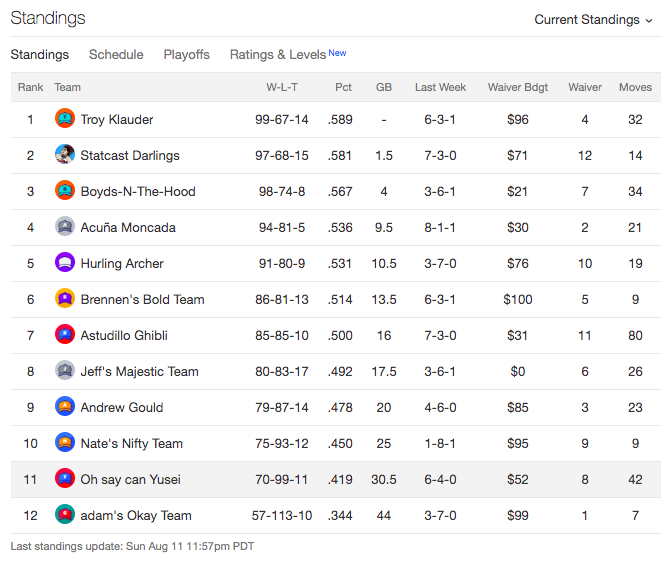669x566 pixels.
Task: Click Andrew Gould's blue avatar icon
Action: tap(65, 407)
